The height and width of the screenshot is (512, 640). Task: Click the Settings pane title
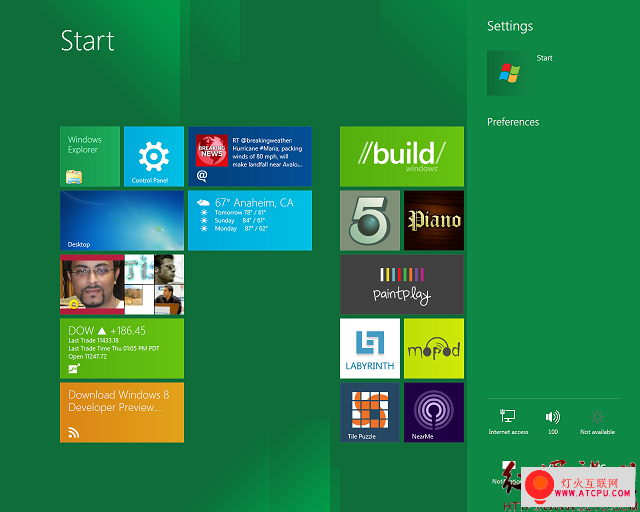point(510,26)
